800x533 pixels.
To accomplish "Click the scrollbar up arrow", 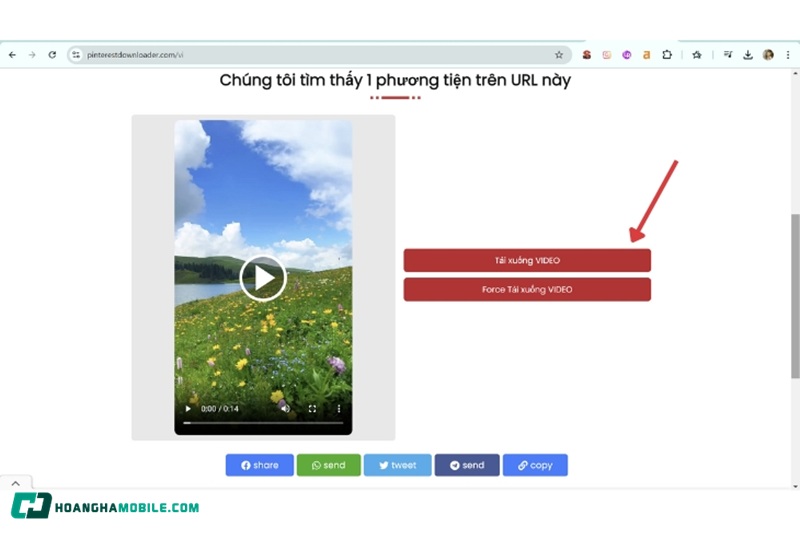I will pos(795,74).
